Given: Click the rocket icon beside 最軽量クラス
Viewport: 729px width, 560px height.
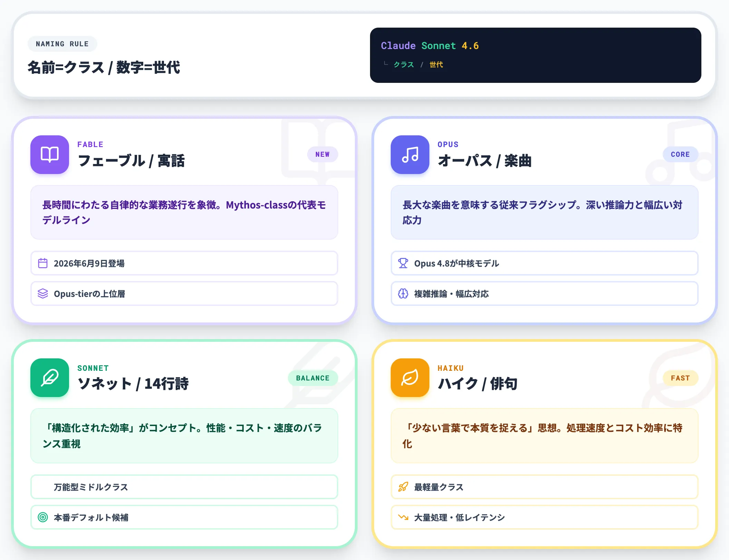Looking at the screenshot, I should pos(403,487).
